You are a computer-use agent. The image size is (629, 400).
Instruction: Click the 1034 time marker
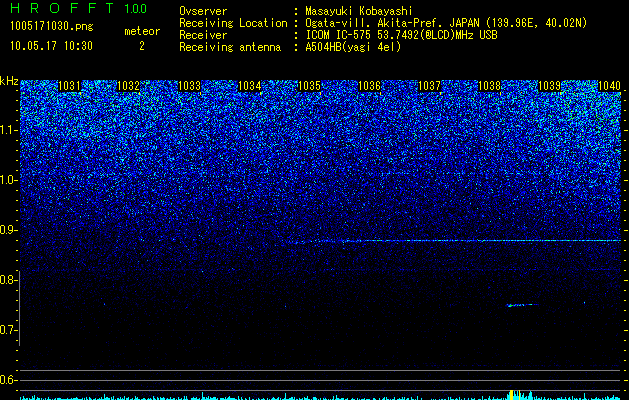click(x=250, y=86)
